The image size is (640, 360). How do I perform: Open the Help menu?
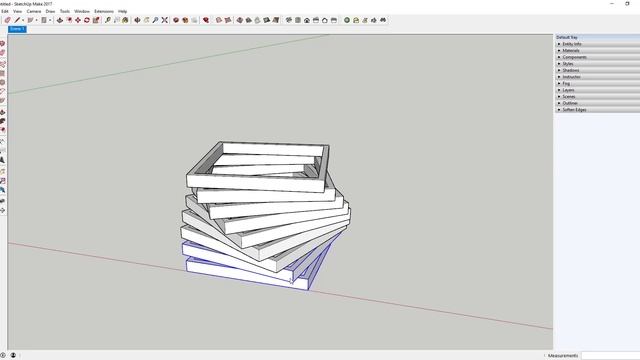[x=122, y=11]
